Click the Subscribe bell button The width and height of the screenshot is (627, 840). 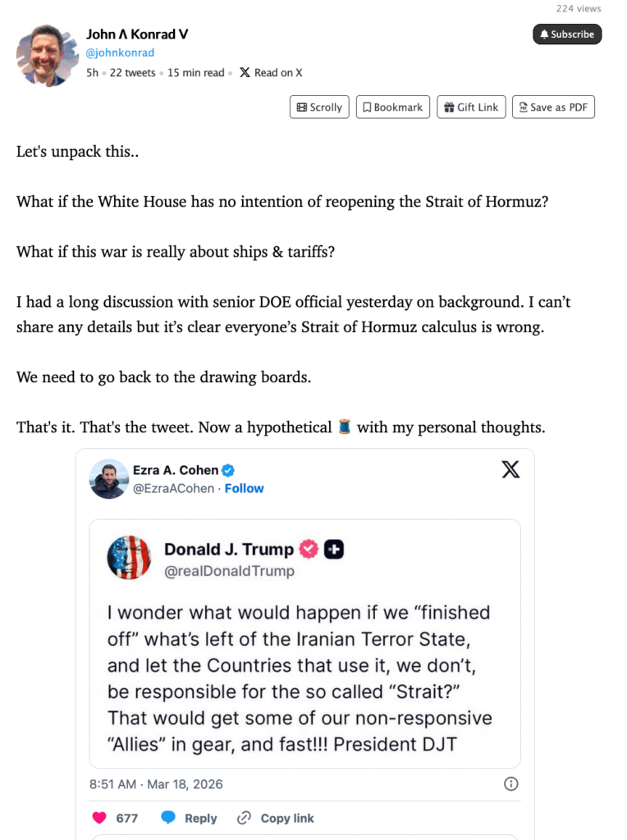point(567,34)
